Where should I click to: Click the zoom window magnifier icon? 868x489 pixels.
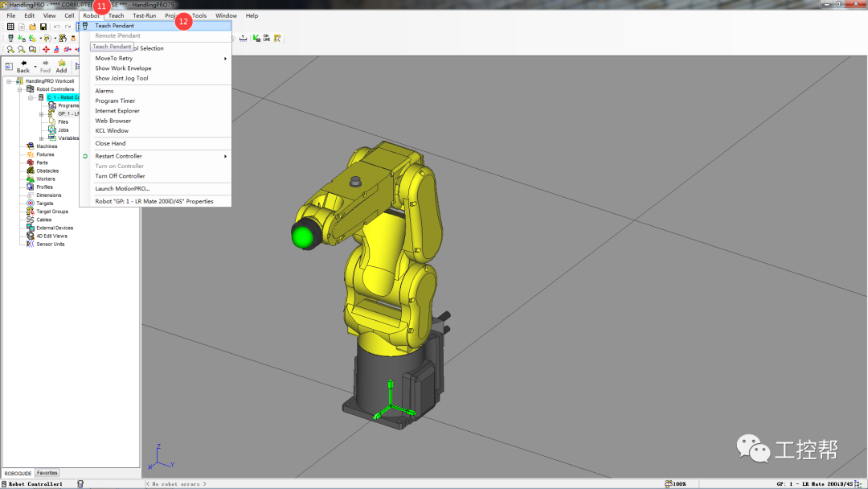pos(33,49)
